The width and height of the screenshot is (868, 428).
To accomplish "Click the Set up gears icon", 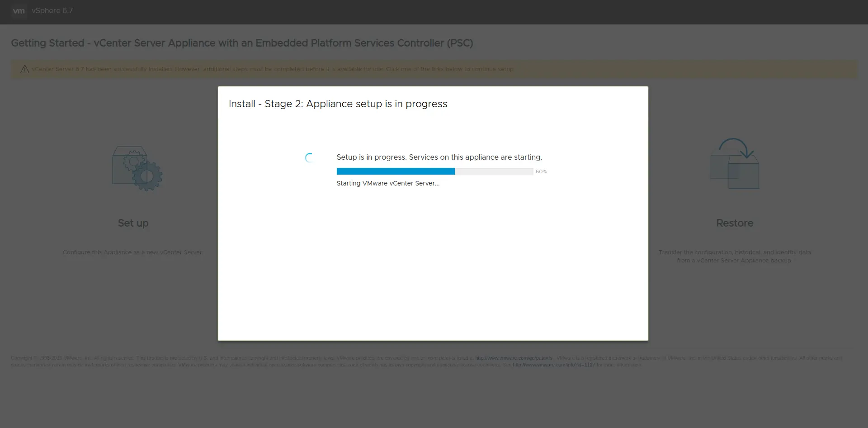I will tap(137, 169).
